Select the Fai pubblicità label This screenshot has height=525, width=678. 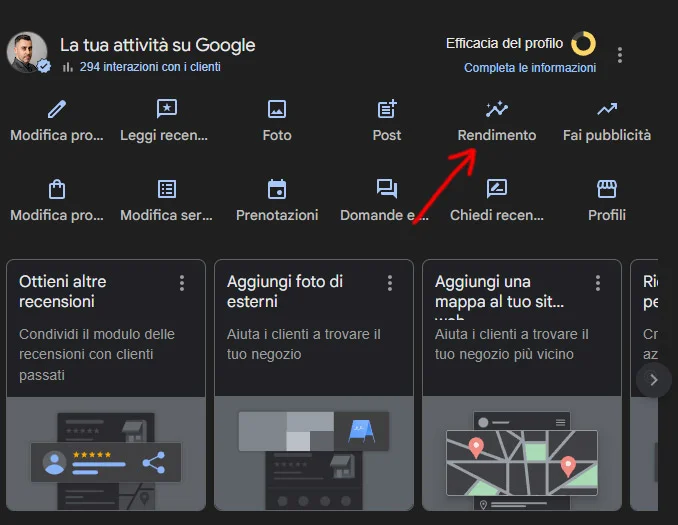tap(607, 135)
